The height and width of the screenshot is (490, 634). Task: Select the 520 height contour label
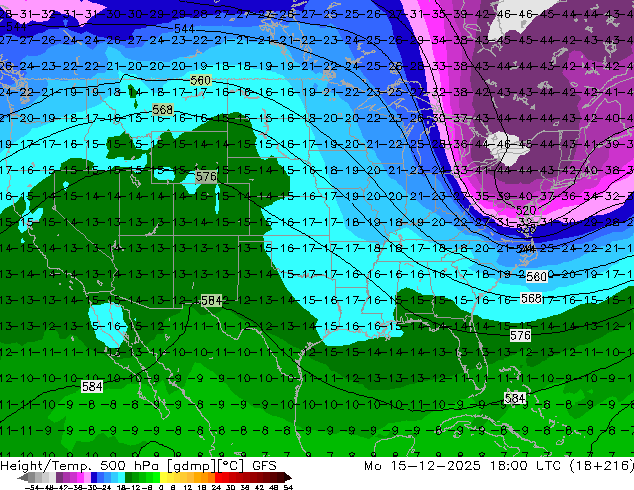526,210
